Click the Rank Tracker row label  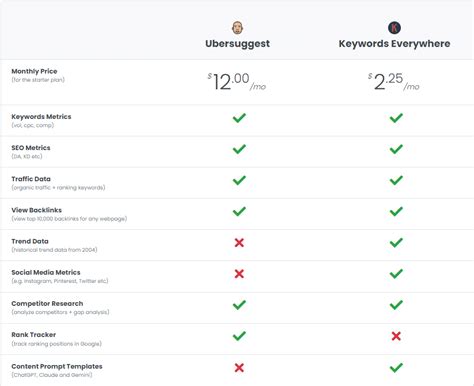tap(34, 335)
